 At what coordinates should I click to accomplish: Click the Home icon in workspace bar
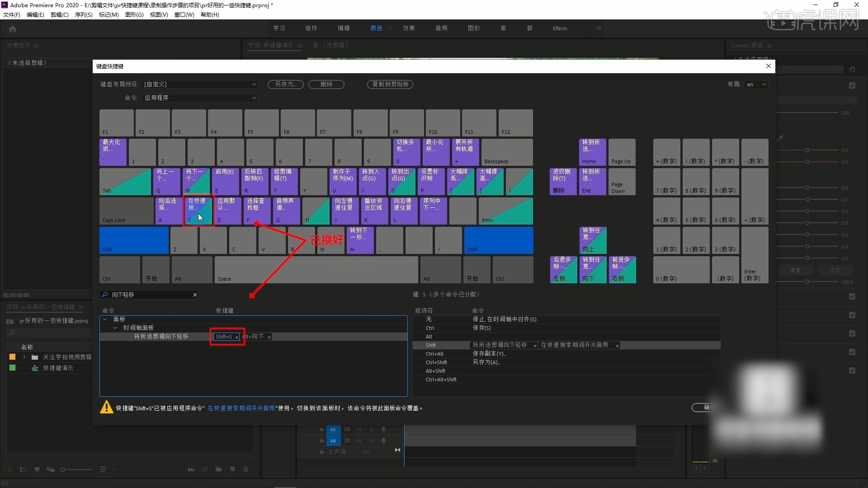(13, 28)
